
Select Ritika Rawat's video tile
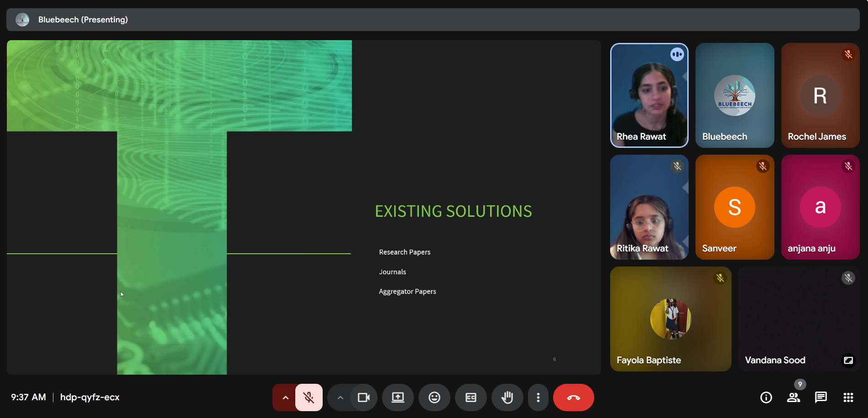pyautogui.click(x=649, y=207)
